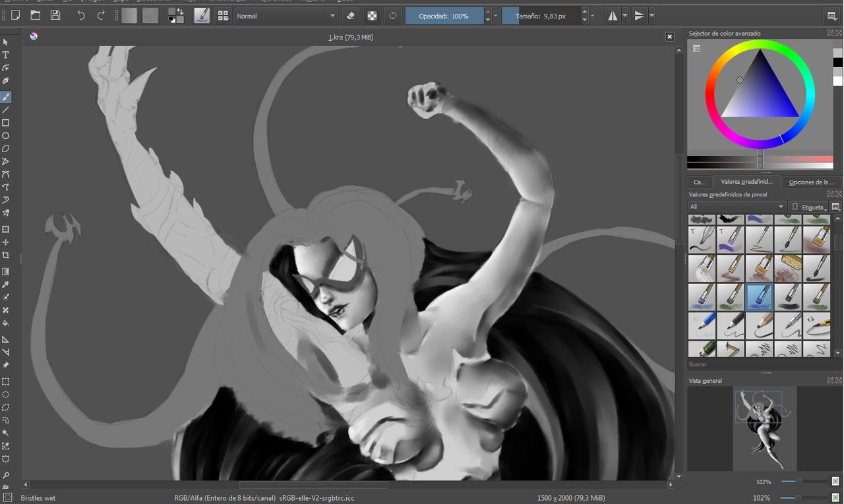Select the Assistant tool
The height and width of the screenshot is (504, 844).
pos(6,339)
